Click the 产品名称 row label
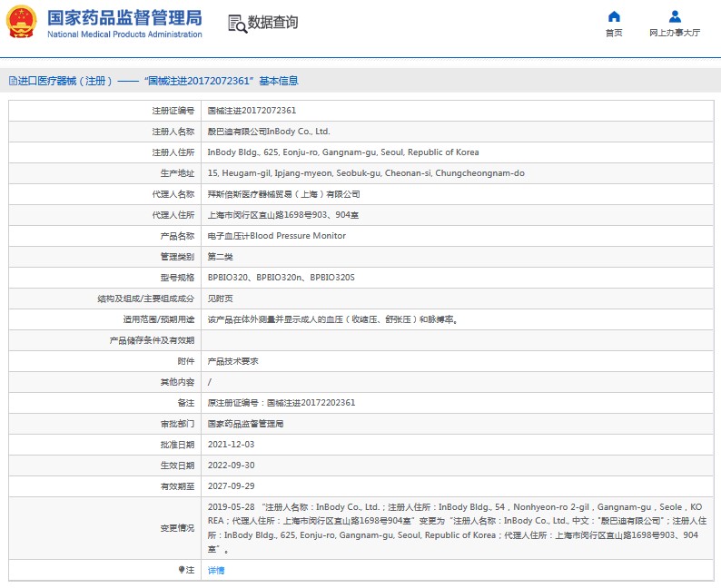The height and width of the screenshot is (588, 721). 177,236
